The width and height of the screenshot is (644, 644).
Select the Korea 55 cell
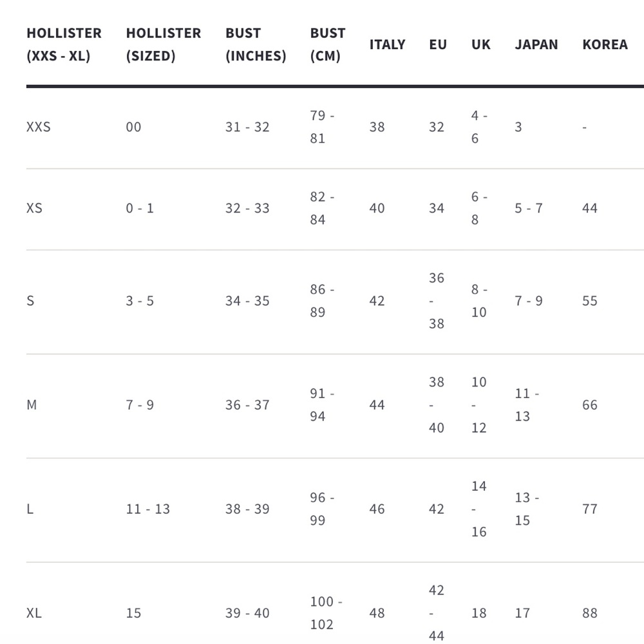pos(590,301)
